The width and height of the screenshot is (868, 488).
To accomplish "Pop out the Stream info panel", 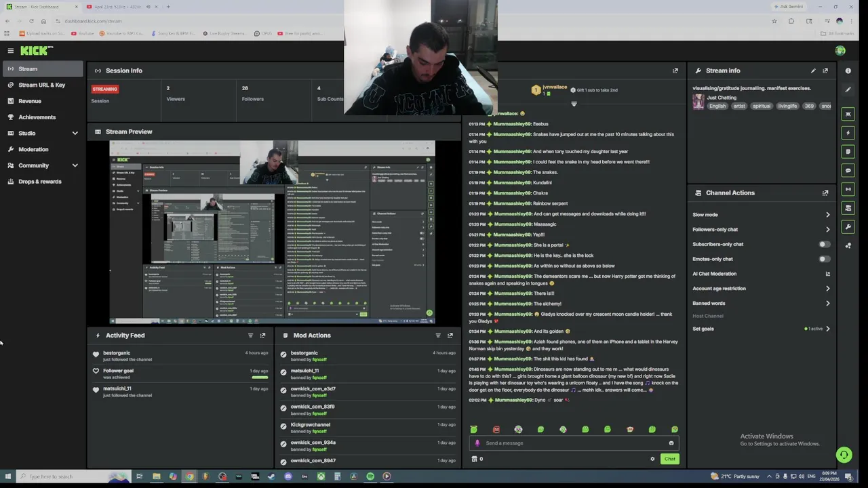I will click(x=825, y=70).
